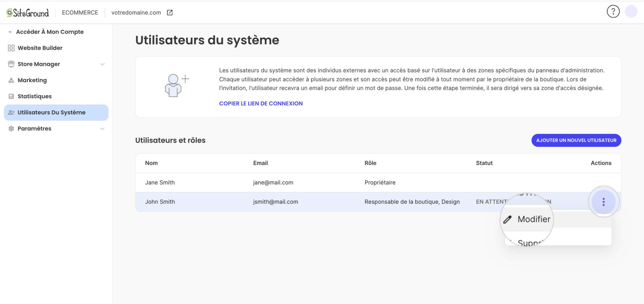
Task: Open the Marketing section
Action: [x=32, y=80]
